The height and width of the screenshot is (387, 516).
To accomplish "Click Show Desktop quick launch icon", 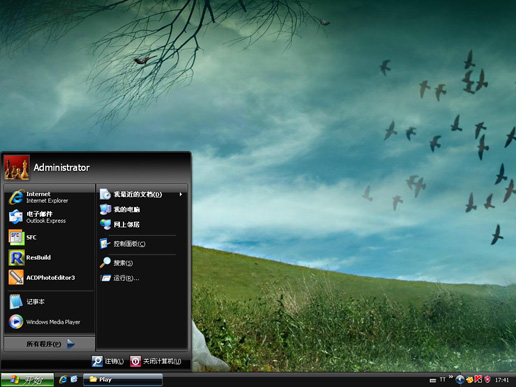I will point(74,379).
